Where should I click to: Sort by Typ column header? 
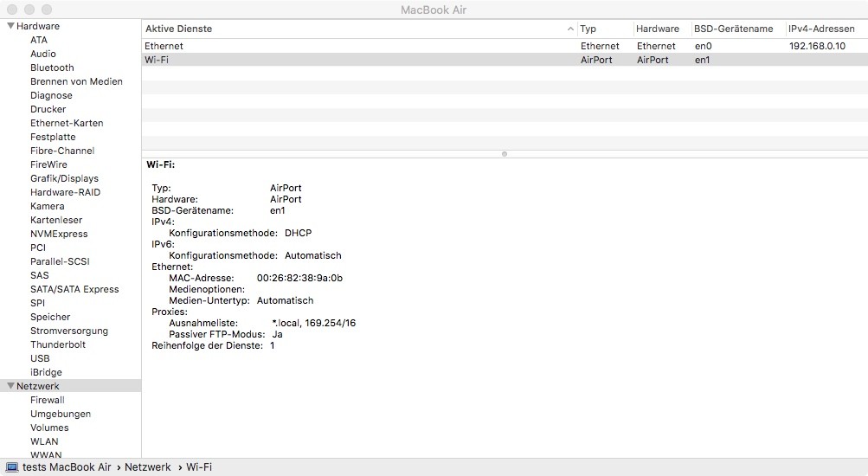pyautogui.click(x=605, y=29)
